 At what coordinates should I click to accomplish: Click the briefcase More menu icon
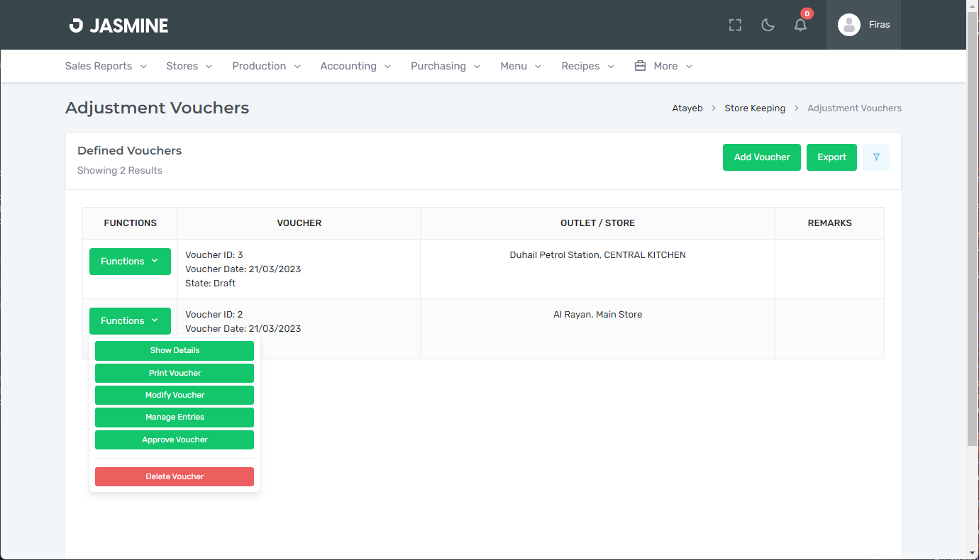tap(640, 66)
